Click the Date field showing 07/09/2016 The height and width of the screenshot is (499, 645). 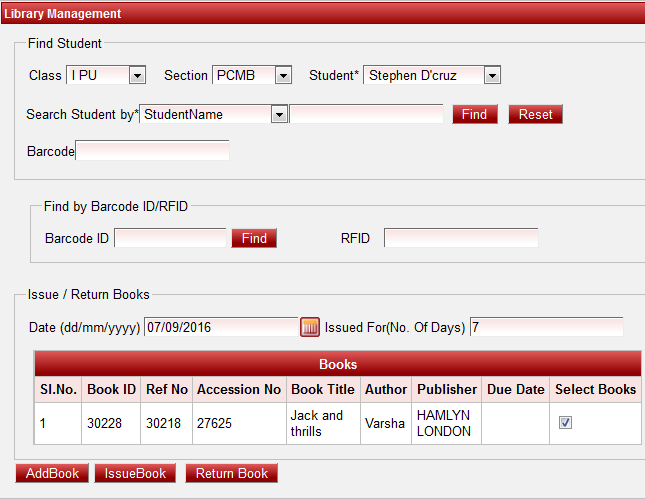(x=220, y=327)
